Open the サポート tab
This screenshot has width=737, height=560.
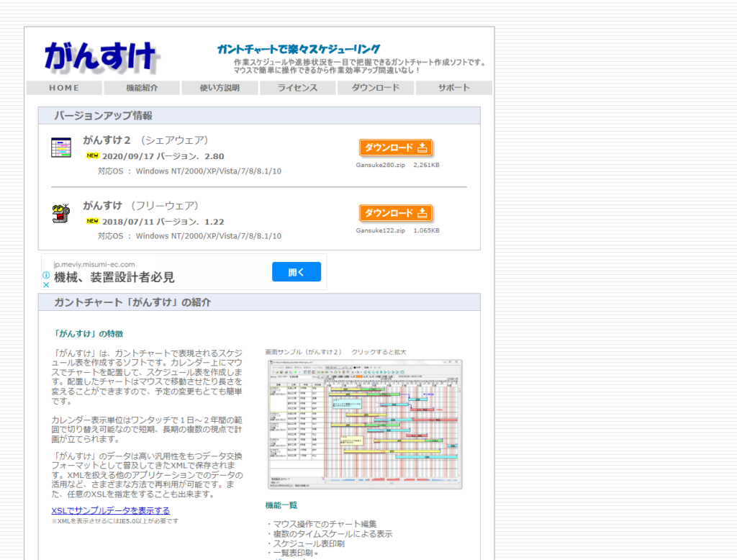[x=453, y=87]
